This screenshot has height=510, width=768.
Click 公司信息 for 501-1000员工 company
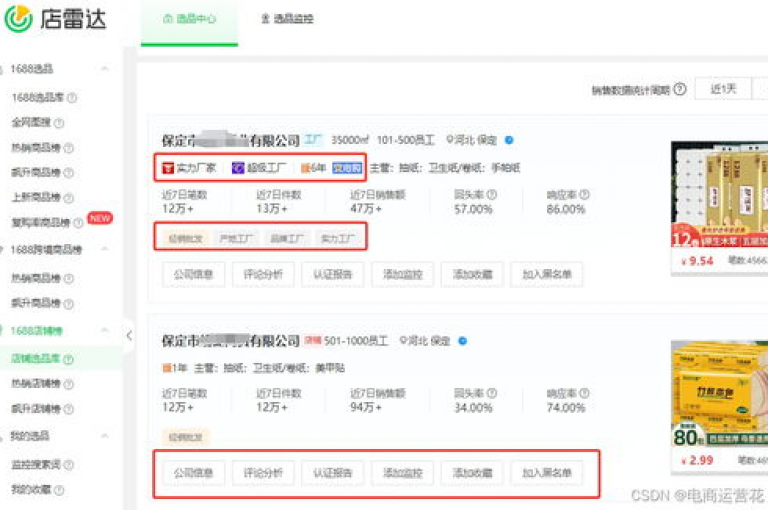(x=193, y=473)
